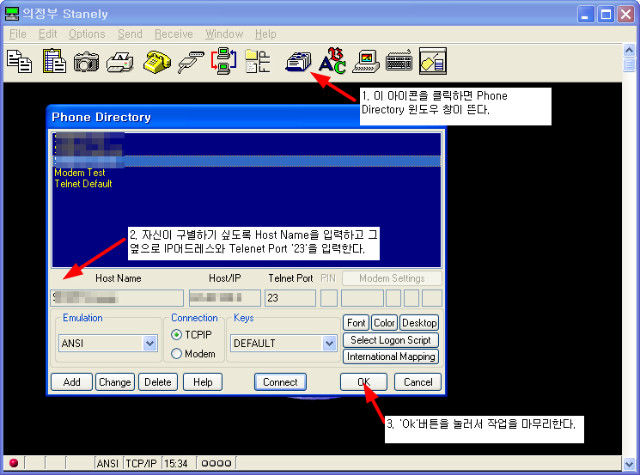Screen dimensions: 640x475
Task: Select the Modem Test directory entry
Action: 80,173
